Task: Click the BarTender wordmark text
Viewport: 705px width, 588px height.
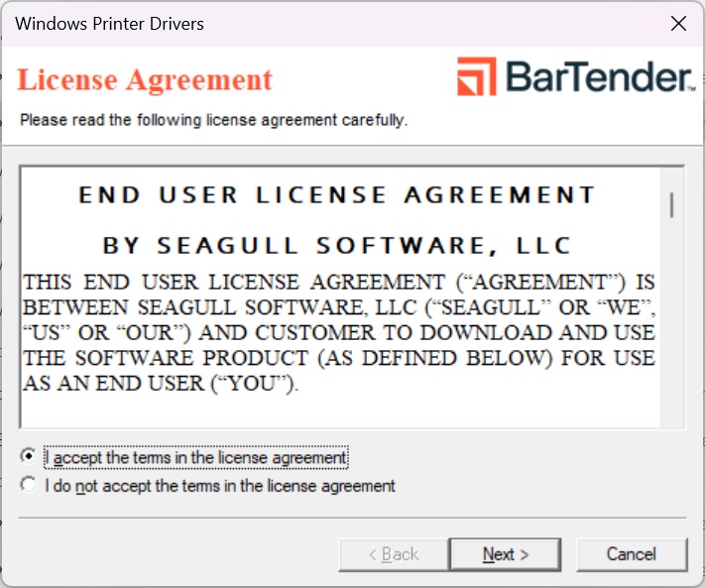Action: click(x=599, y=77)
